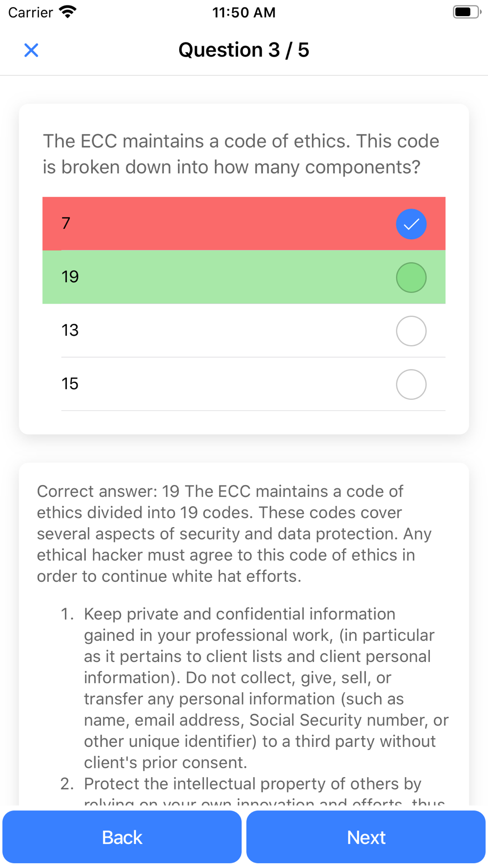This screenshot has height=868, width=488.
Task: Tap the answer row labeled 13
Action: (x=244, y=331)
